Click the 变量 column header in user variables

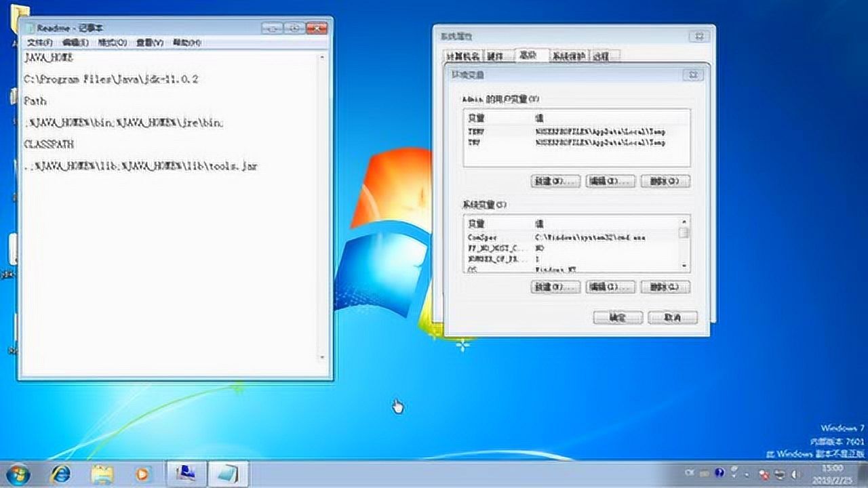(499, 118)
